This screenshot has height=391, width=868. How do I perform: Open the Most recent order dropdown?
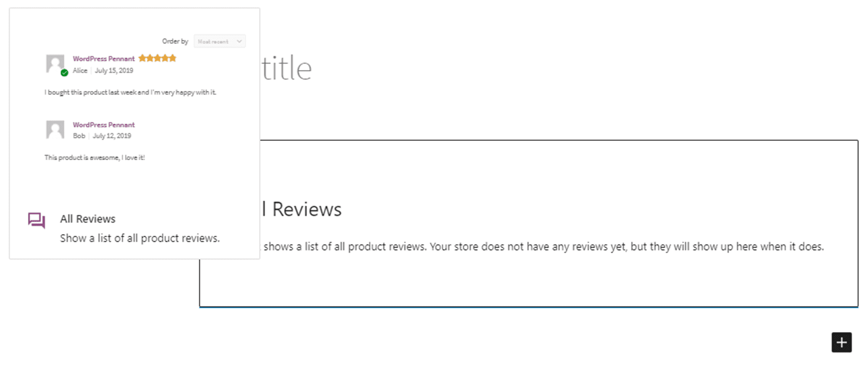coord(219,41)
